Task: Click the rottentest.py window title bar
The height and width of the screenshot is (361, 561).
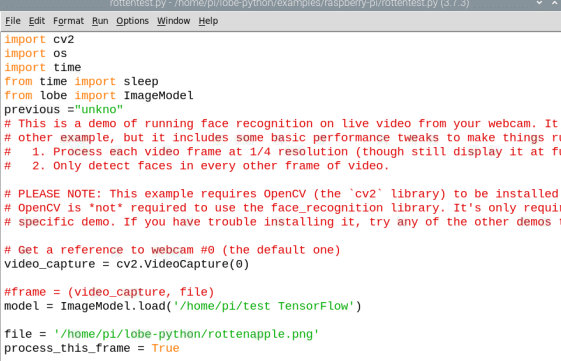Action: coord(280,4)
